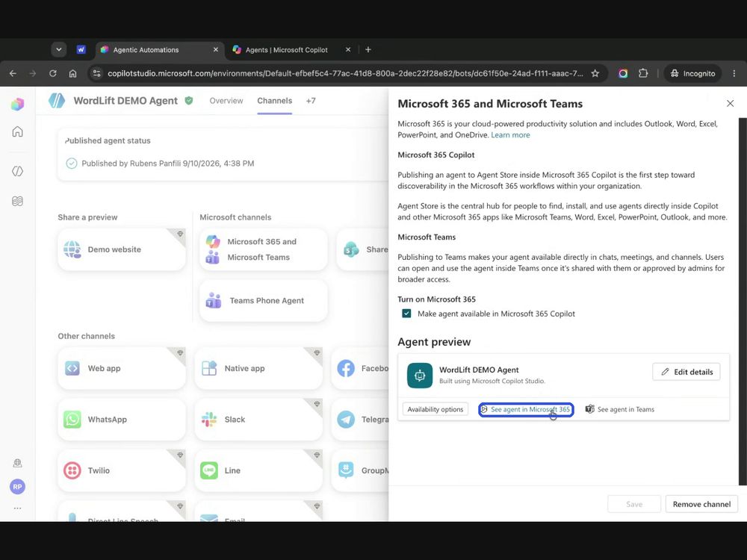The image size is (747, 560).
Task: Open the Flows icon in sidebar
Action: tap(18, 201)
